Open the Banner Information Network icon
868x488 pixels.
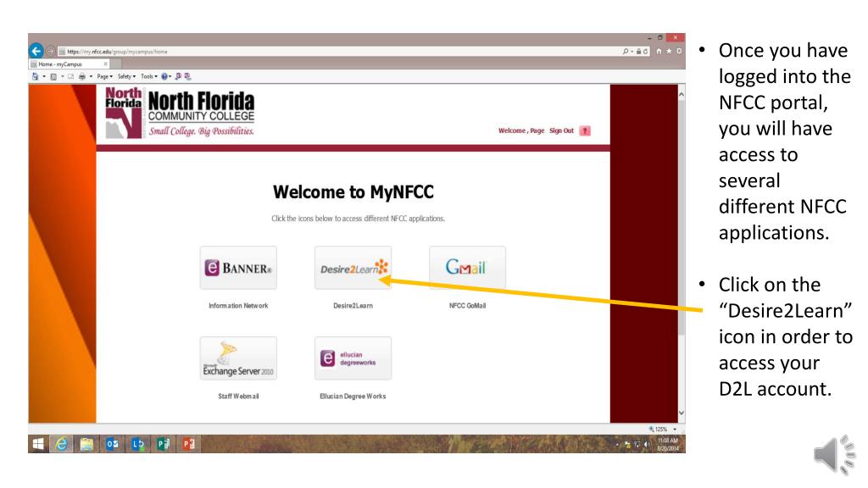238,268
